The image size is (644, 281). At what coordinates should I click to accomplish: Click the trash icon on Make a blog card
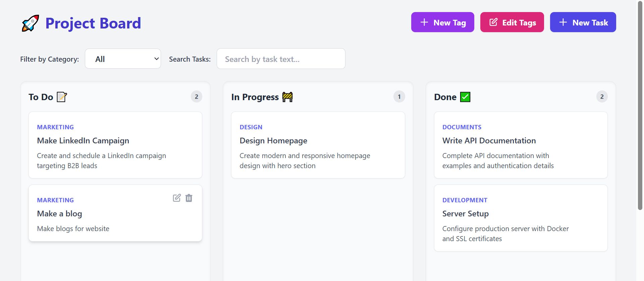189,198
